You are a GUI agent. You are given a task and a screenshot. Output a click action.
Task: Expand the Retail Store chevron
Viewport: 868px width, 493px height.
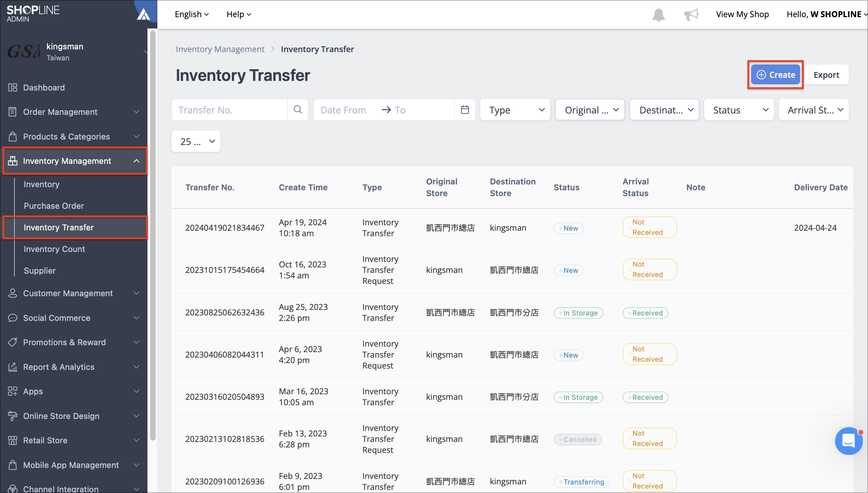coord(136,440)
